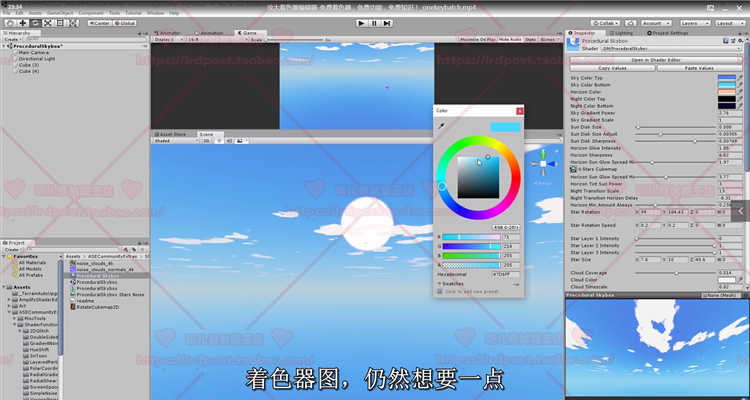
Task: Switch to the Asset Store tab
Action: pyautogui.click(x=170, y=134)
